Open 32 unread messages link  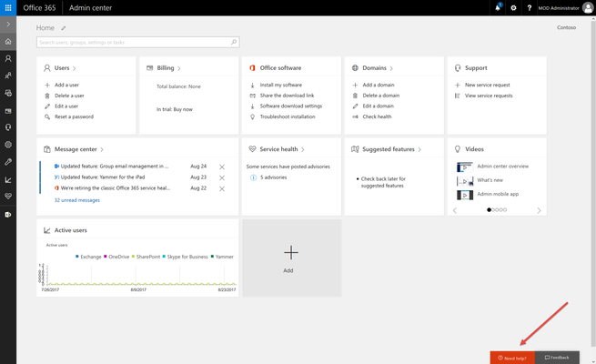77,200
